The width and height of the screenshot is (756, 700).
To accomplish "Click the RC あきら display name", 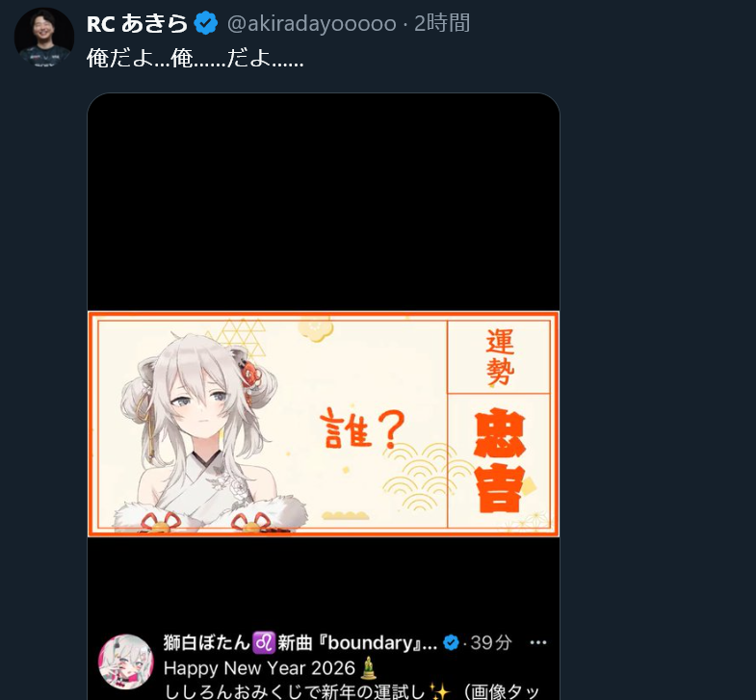I will tap(138, 24).
